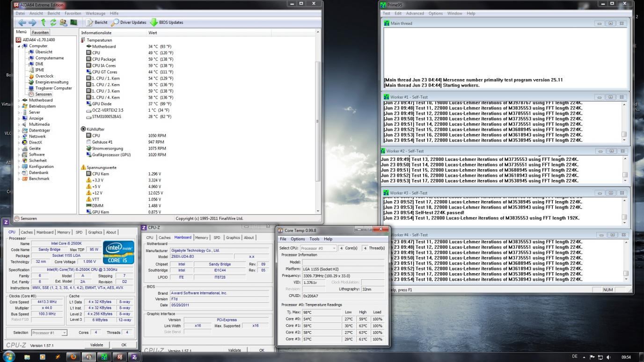Select Übersicht in AIDA64 tree
The image size is (644, 362).
coord(44,52)
